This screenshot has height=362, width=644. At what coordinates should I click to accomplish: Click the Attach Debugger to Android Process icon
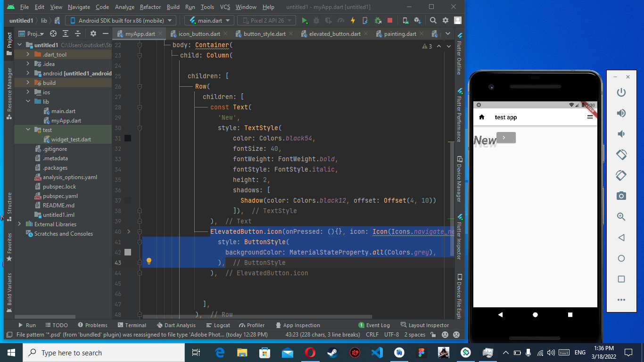[378, 21]
